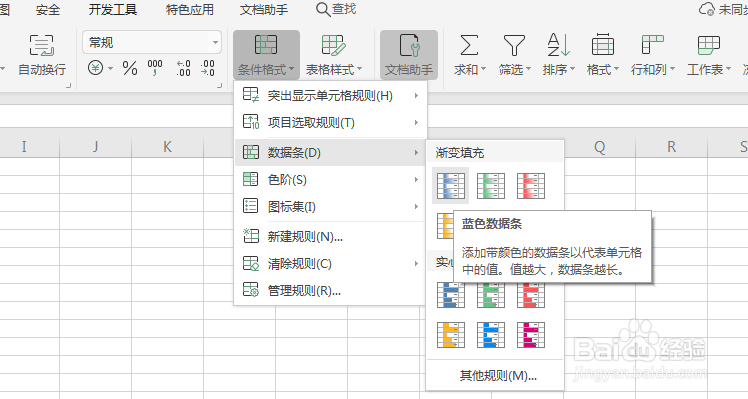Click the 求和 sum icon

point(468,45)
